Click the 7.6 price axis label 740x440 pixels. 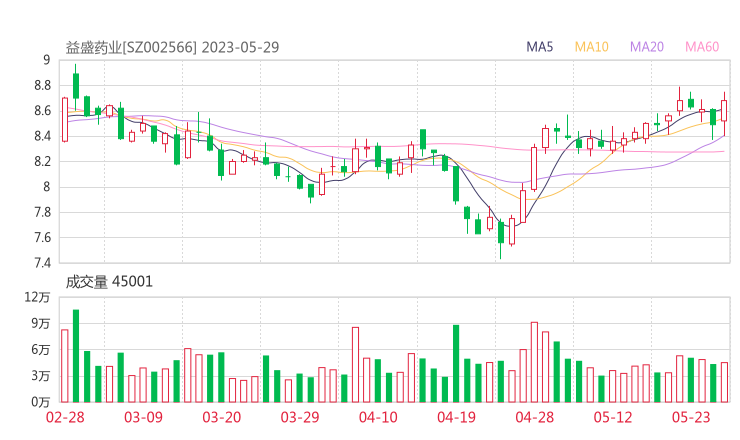pyautogui.click(x=42, y=237)
